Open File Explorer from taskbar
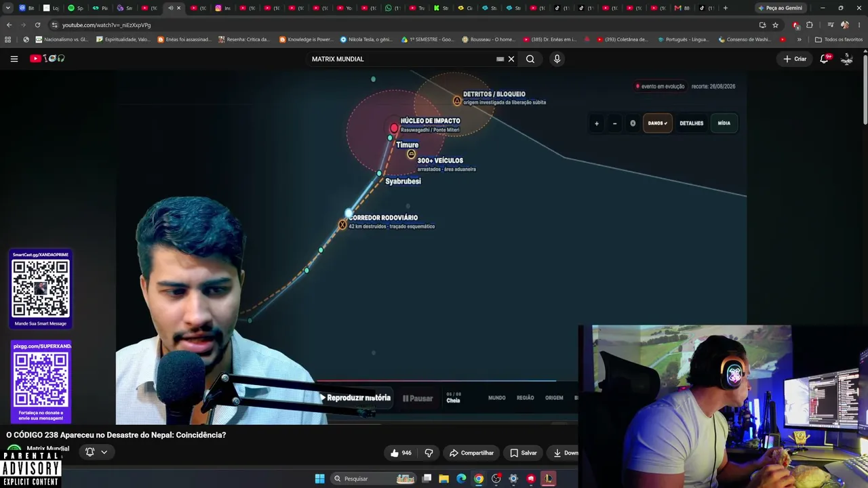Image resolution: width=868 pixels, height=488 pixels. pyautogui.click(x=444, y=479)
